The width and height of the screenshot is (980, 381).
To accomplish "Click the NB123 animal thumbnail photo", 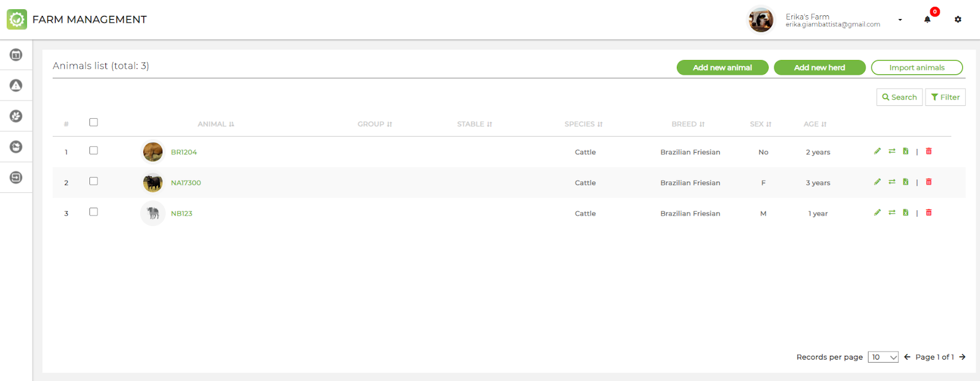I will coord(153,213).
